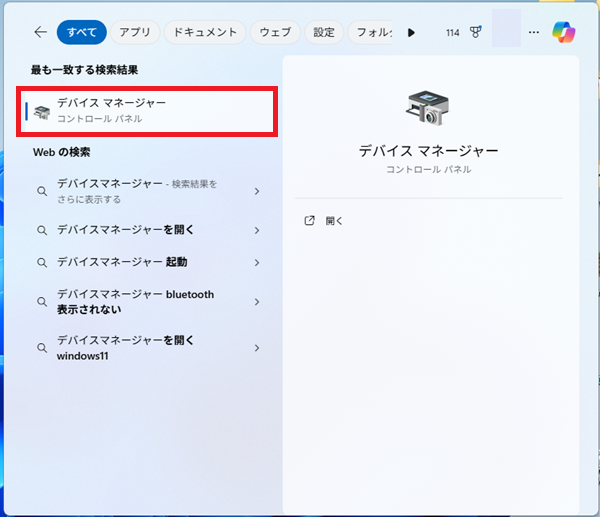The height and width of the screenshot is (517, 600).
Task: Click the 開く open link in preview pane
Action: click(334, 221)
